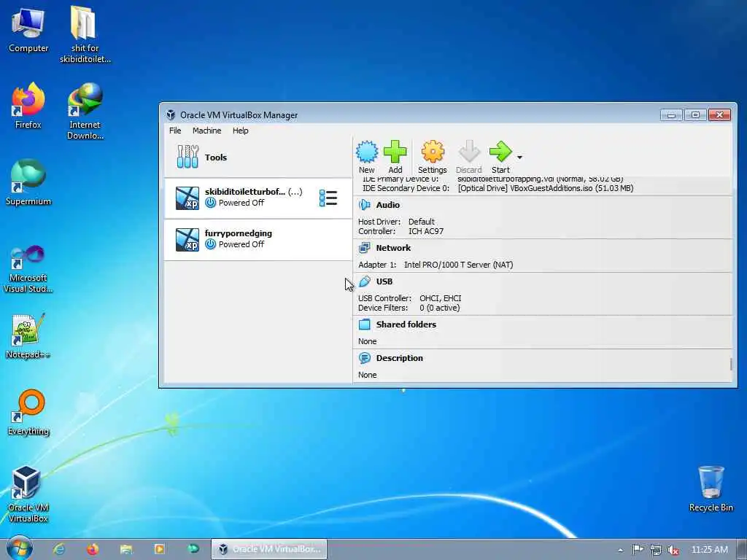
Task: Open the Firefox desktop shortcut
Action: 28,106
